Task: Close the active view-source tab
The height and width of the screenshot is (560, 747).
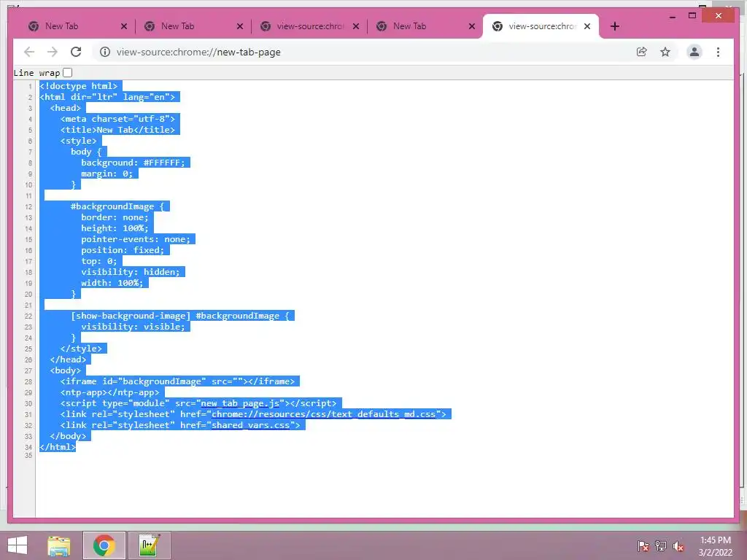Action: pyautogui.click(x=587, y=26)
